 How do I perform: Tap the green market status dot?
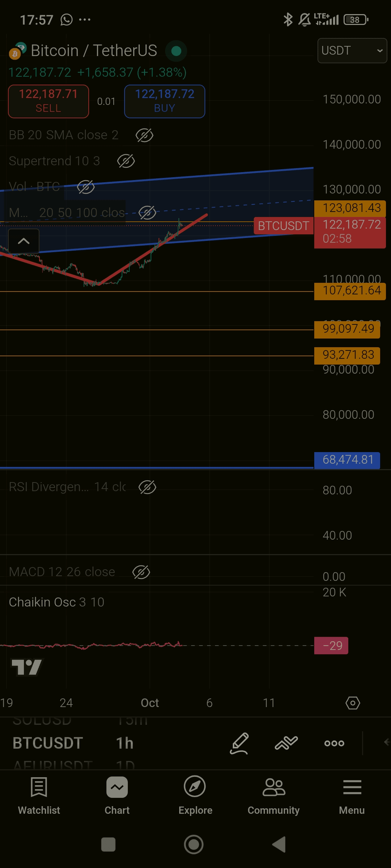pos(176,51)
